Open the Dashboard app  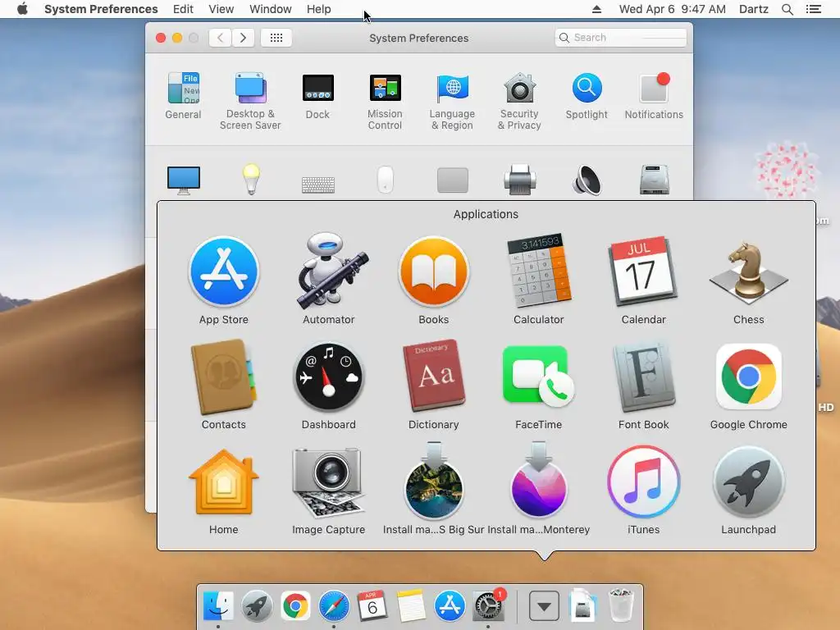coord(329,377)
